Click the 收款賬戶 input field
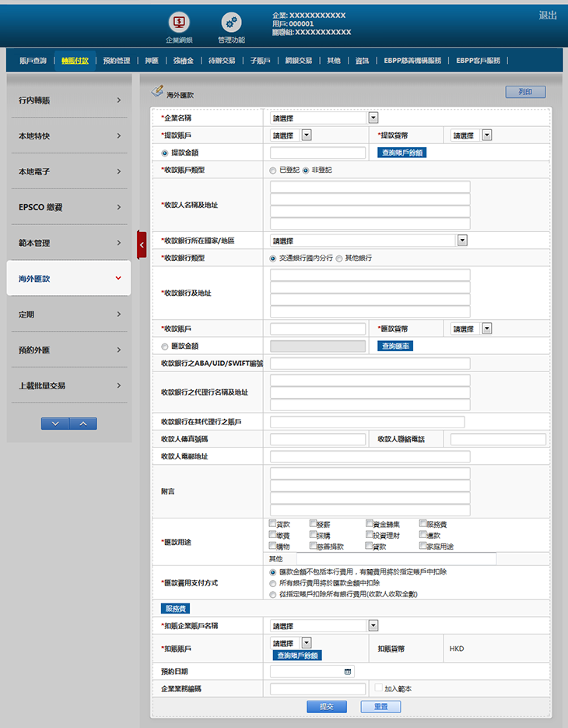This screenshot has height=728, width=568. [x=317, y=329]
